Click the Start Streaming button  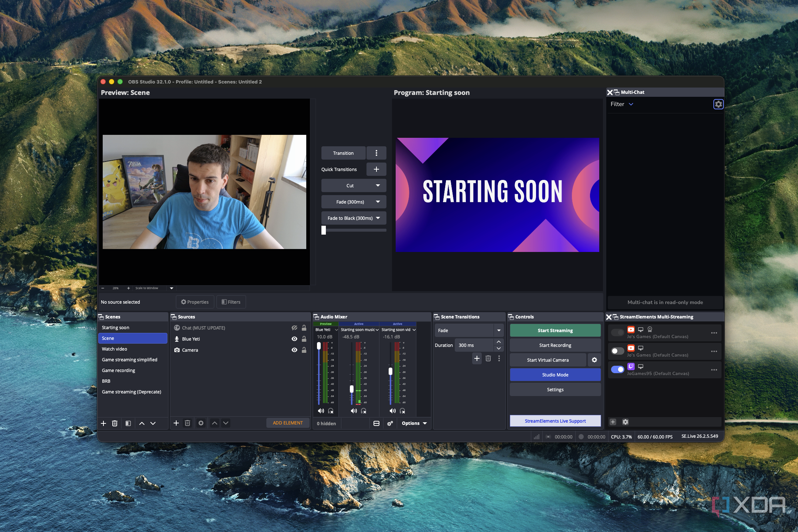pos(555,330)
